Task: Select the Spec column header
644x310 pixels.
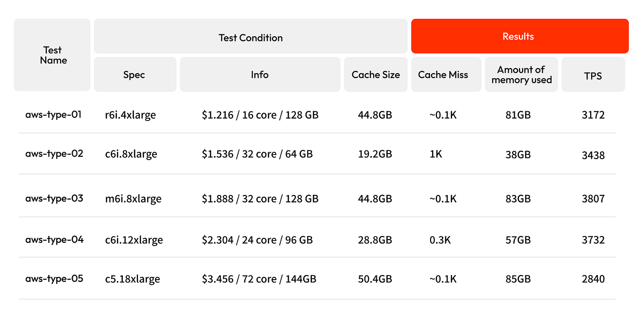Action: [135, 75]
